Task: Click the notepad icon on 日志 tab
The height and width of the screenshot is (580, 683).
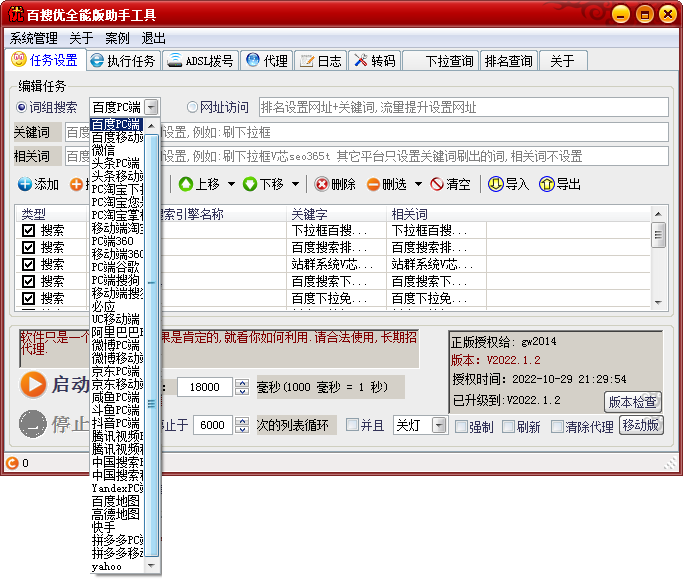Action: tap(307, 61)
